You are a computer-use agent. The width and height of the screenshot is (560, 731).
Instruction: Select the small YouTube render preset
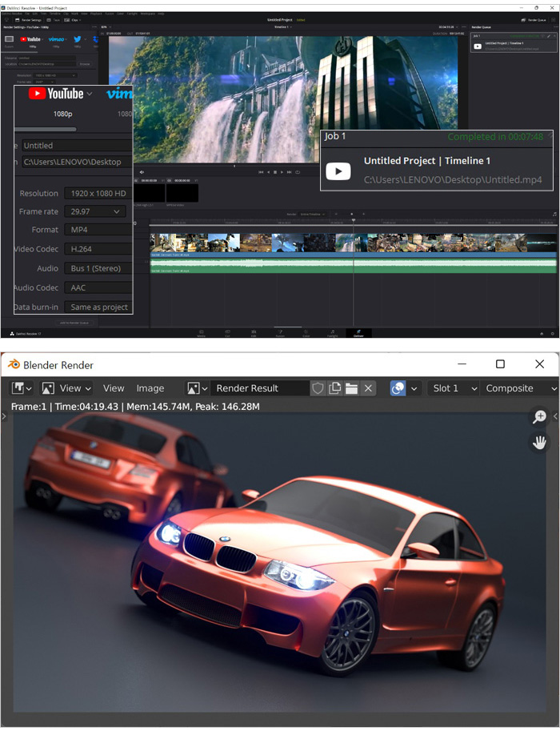click(x=30, y=39)
